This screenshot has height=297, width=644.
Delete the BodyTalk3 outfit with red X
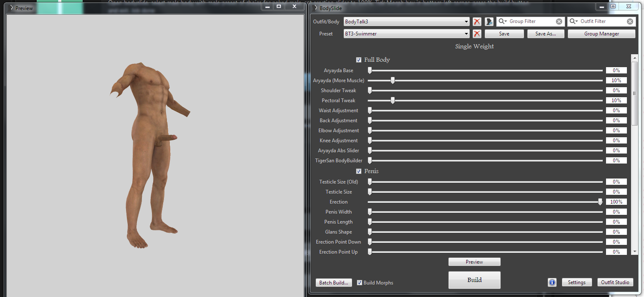pos(477,22)
